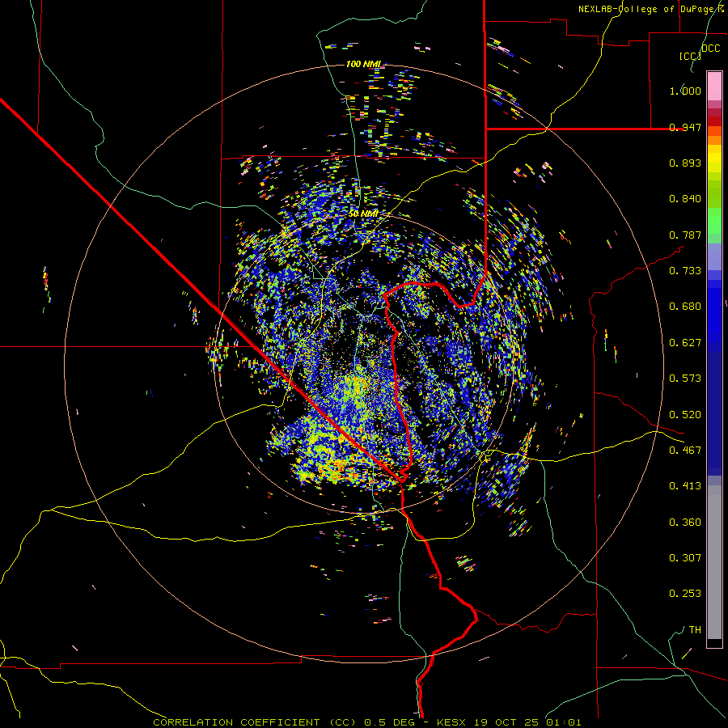
Task: Select the 0.947 scale value
Action: click(685, 127)
